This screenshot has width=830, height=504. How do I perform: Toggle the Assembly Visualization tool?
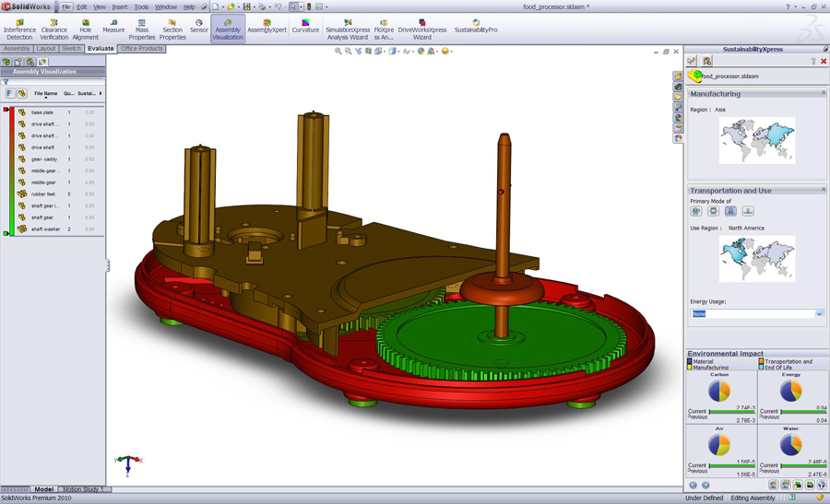[x=228, y=29]
